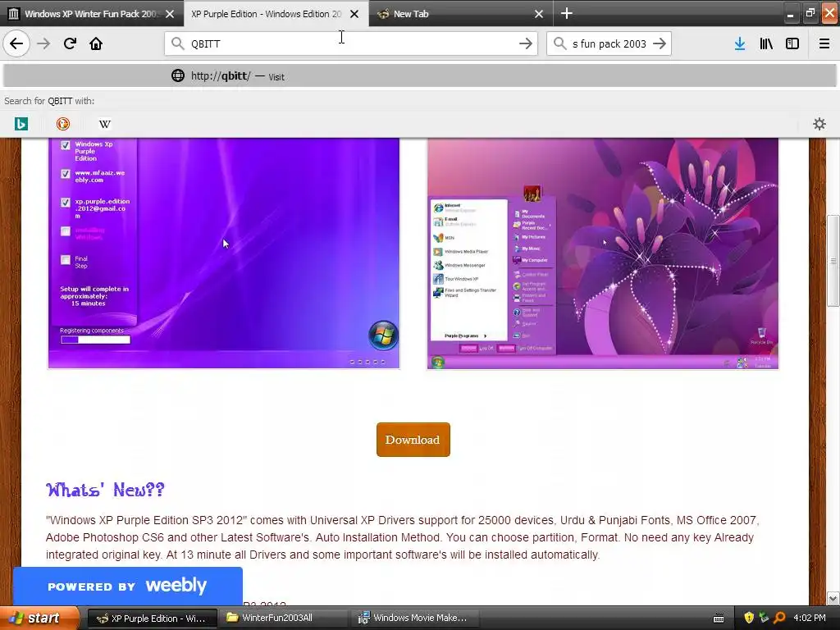
Task: Click the QBITT address bar field
Action: (351, 43)
